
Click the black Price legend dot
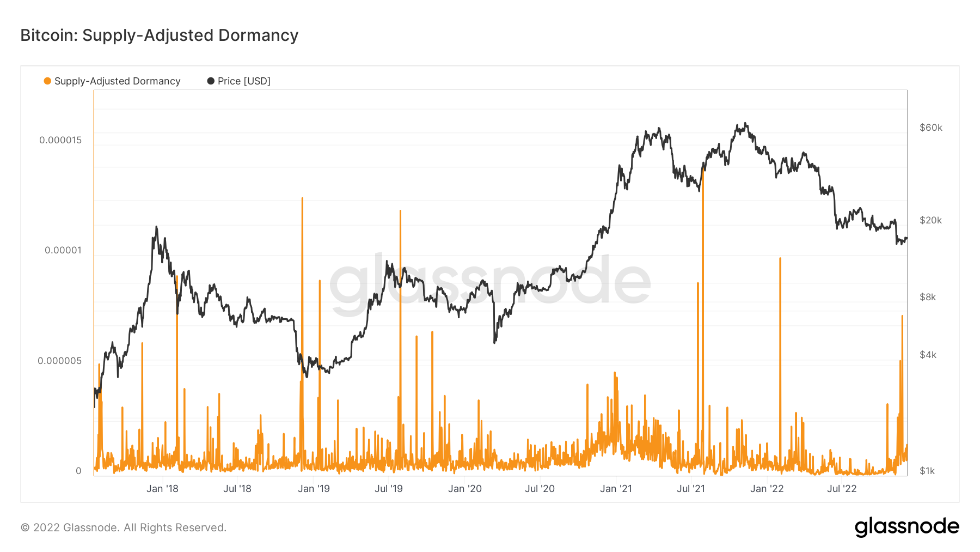[211, 81]
